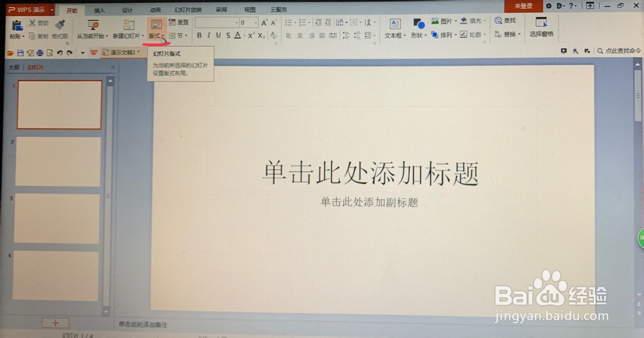Open the Slide Show (幻灯片放映) tab
The image size is (644, 338).
pos(188,10)
